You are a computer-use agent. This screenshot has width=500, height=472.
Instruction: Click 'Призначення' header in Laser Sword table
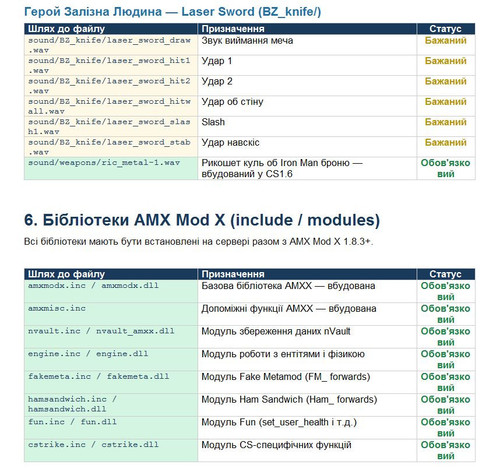click(x=233, y=29)
